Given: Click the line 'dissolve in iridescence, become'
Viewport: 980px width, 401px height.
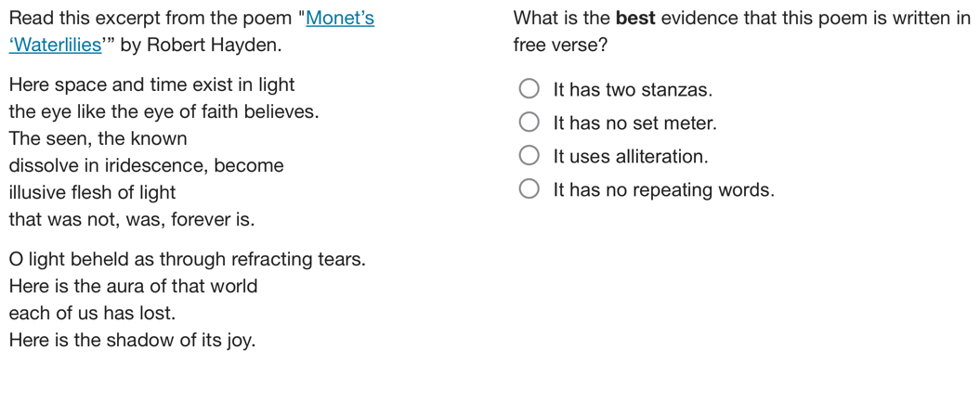Looking at the screenshot, I should click(146, 166).
